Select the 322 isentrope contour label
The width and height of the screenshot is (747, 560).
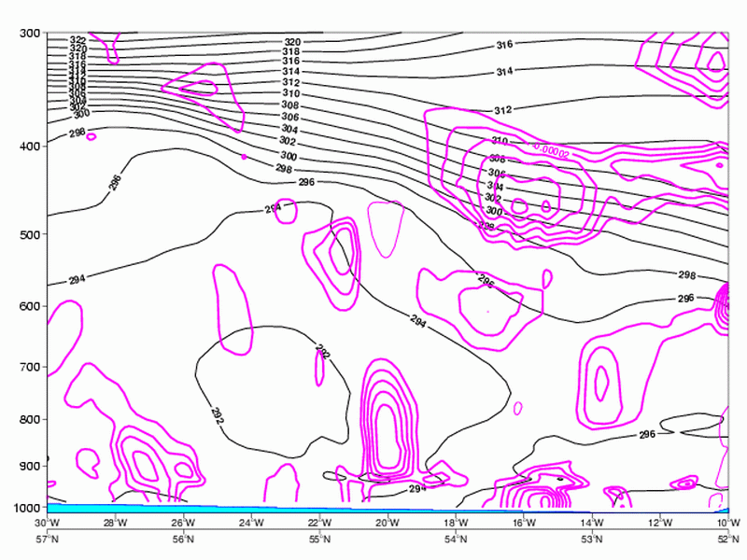pyautogui.click(x=78, y=40)
